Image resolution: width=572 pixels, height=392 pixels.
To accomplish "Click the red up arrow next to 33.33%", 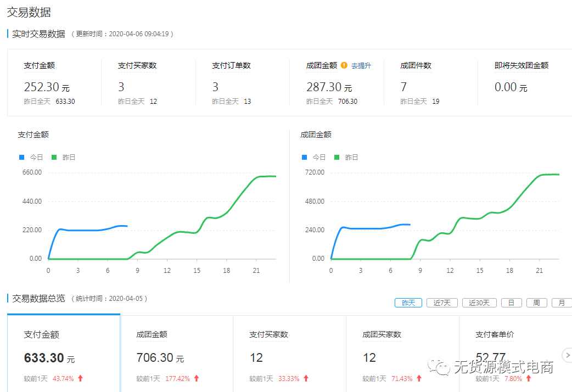I will (x=306, y=378).
